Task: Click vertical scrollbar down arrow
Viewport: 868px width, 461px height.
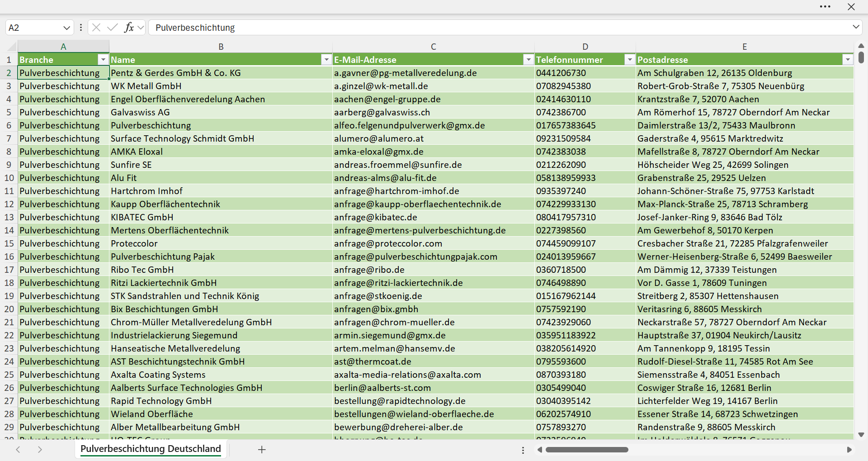Action: tap(861, 435)
